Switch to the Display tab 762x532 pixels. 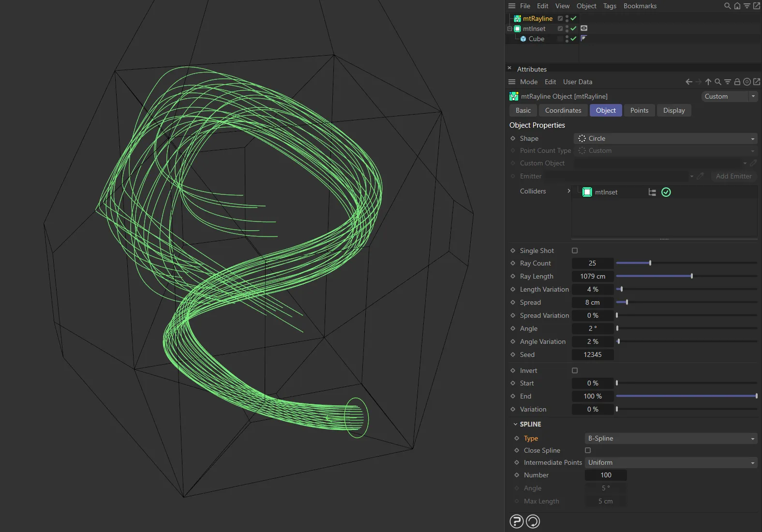[x=674, y=110]
